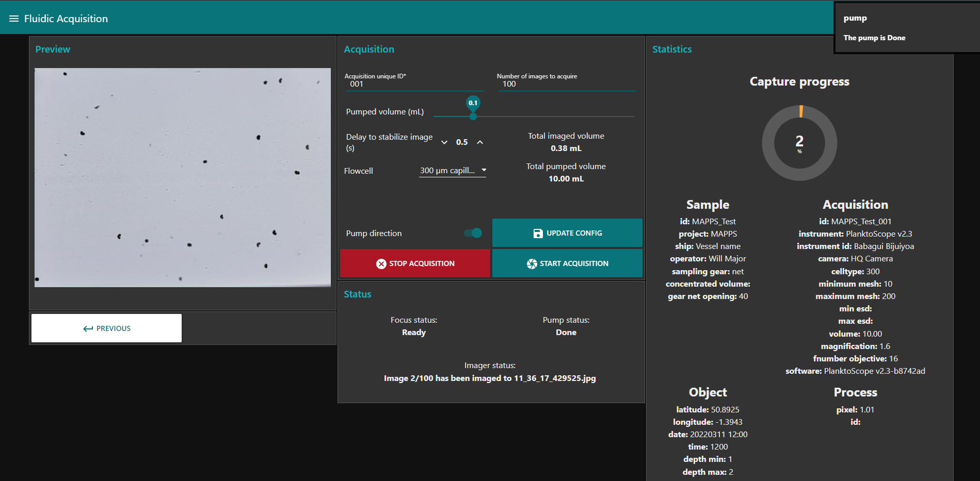Select the Statistics panel heading
Image resolution: width=980 pixels, height=481 pixels.
(672, 49)
